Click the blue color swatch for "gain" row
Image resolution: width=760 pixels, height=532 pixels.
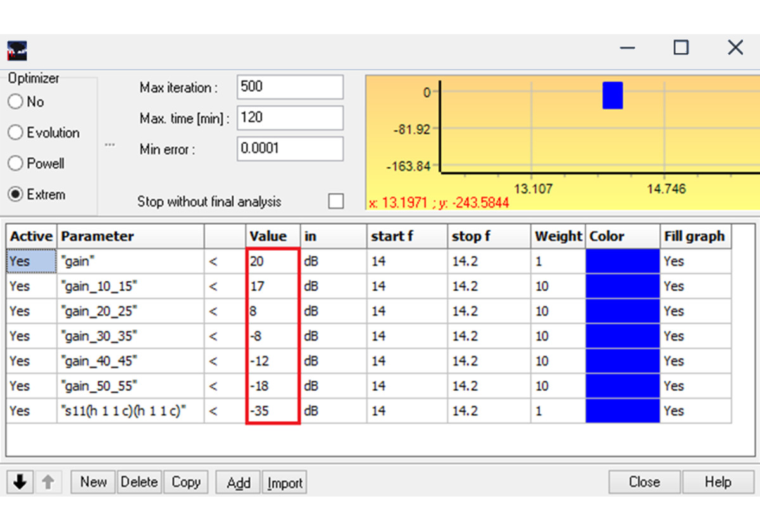click(623, 261)
